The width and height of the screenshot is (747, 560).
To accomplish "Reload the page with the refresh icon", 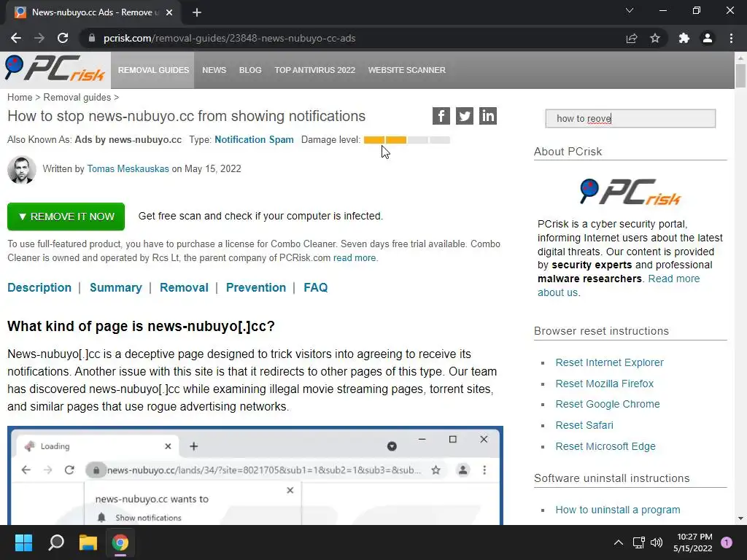I will 63,38.
